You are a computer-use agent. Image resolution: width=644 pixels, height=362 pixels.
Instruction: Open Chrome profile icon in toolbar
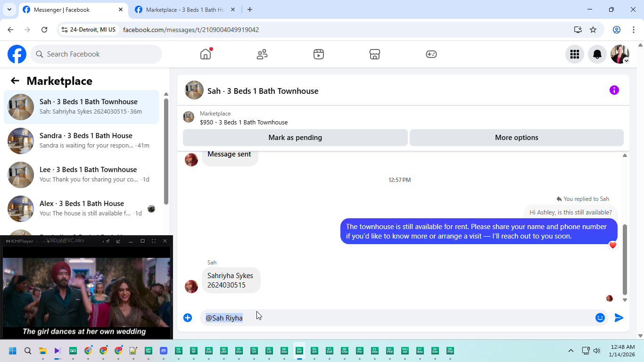click(617, 30)
